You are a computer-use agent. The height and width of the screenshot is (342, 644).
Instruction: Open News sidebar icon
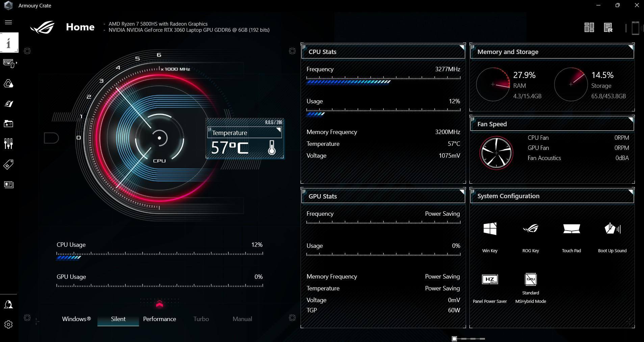tap(8, 184)
